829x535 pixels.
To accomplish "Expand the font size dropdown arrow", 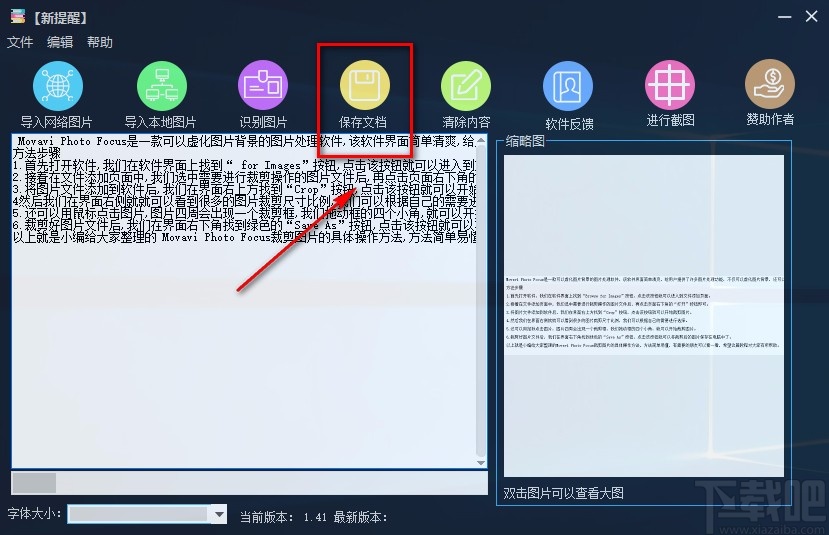I will tap(218, 514).
